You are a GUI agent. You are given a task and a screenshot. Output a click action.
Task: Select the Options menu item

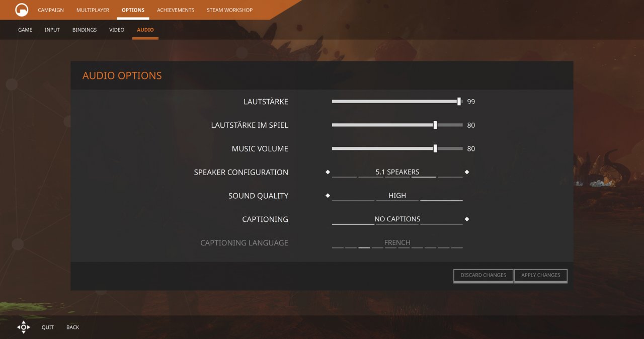[133, 10]
